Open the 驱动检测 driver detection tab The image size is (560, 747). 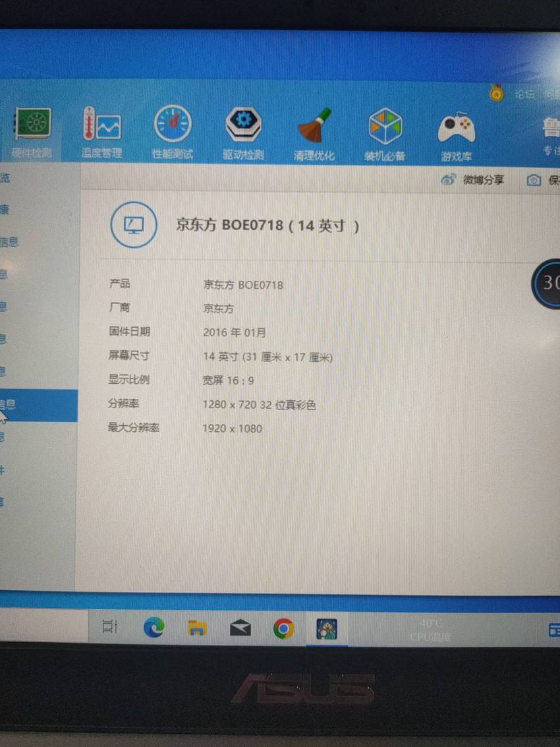[243, 134]
